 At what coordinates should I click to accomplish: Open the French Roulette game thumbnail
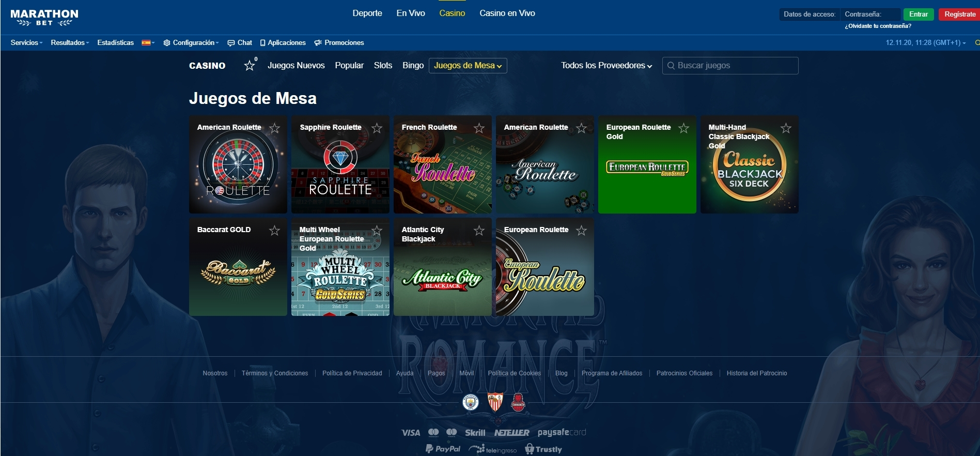(443, 164)
